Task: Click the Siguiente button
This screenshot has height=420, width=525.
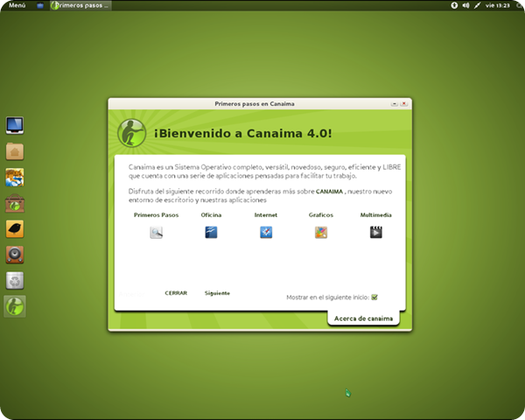Action: 217,293
